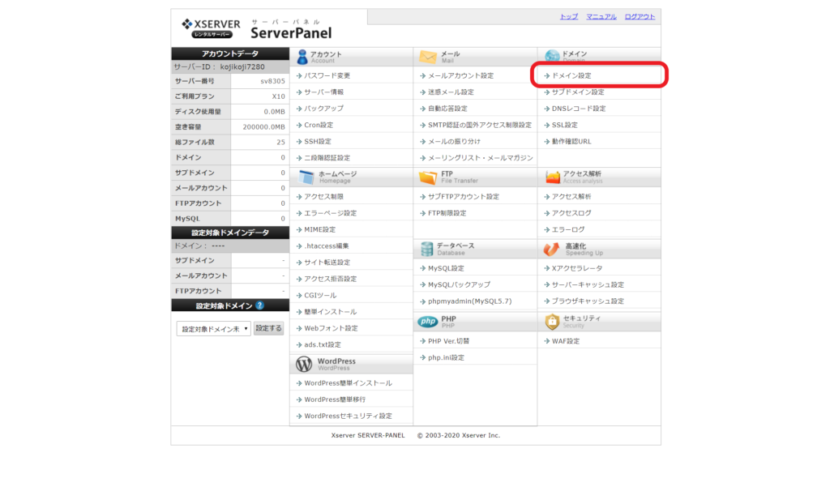Click the Database cylinder icon
Image resolution: width=830 pixels, height=504 pixels.
tap(426, 249)
